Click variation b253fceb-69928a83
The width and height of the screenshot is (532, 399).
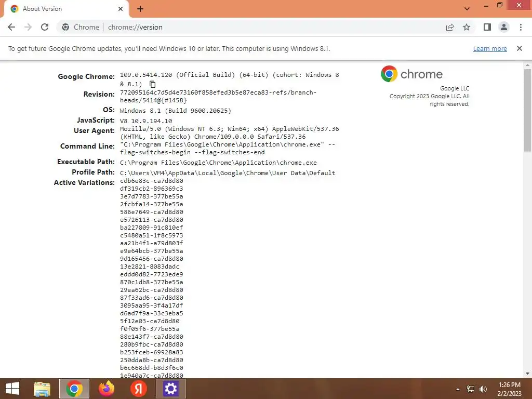[151, 352]
